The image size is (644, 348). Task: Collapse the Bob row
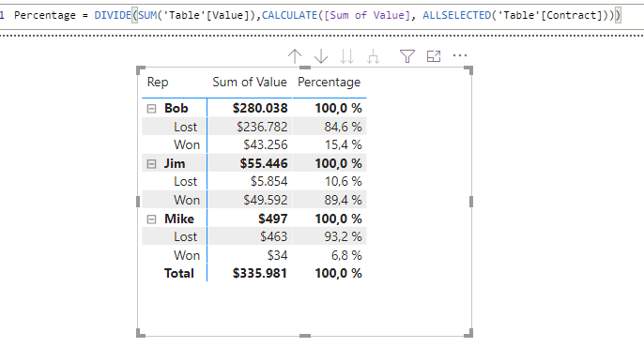(x=151, y=109)
